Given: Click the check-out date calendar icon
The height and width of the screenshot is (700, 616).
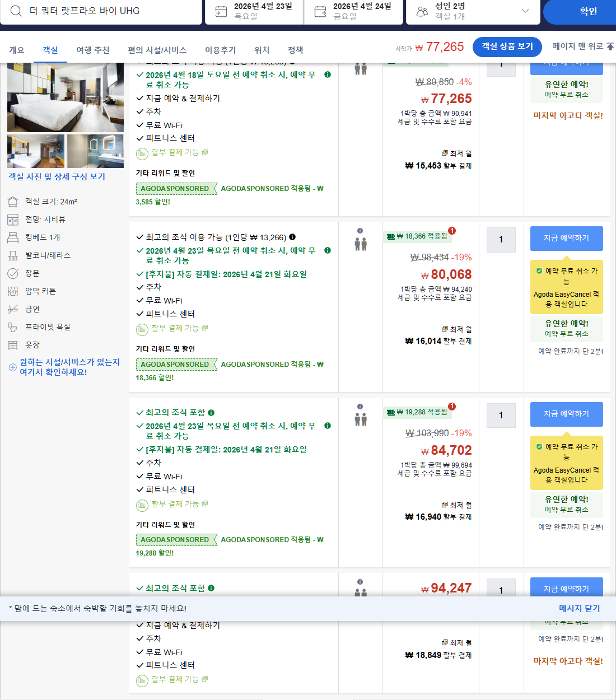Looking at the screenshot, I should click(x=320, y=11).
